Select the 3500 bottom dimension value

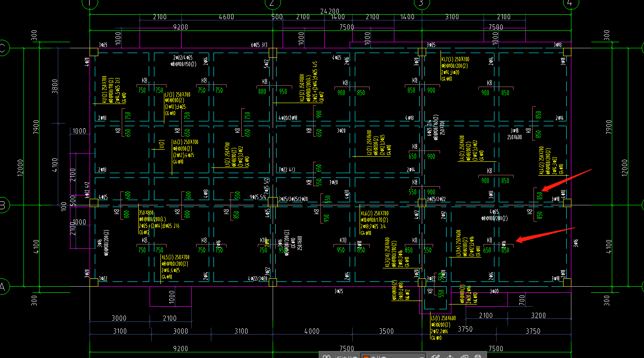(x=386, y=331)
